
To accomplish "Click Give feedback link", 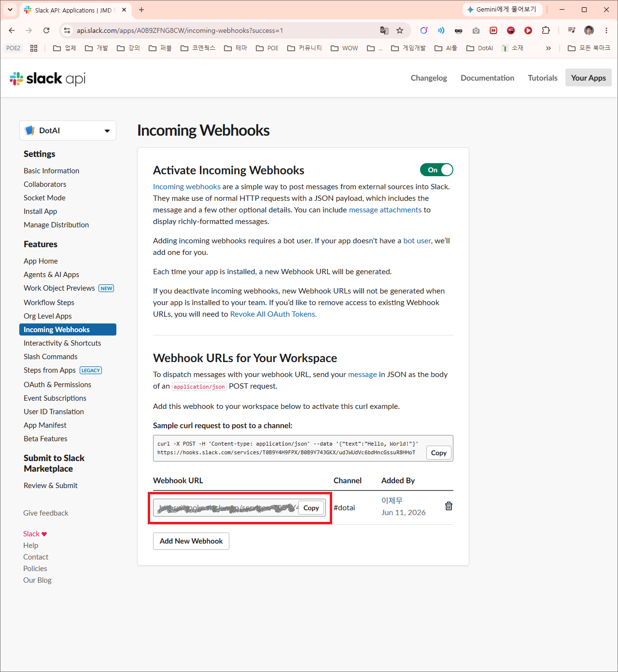I will point(46,513).
